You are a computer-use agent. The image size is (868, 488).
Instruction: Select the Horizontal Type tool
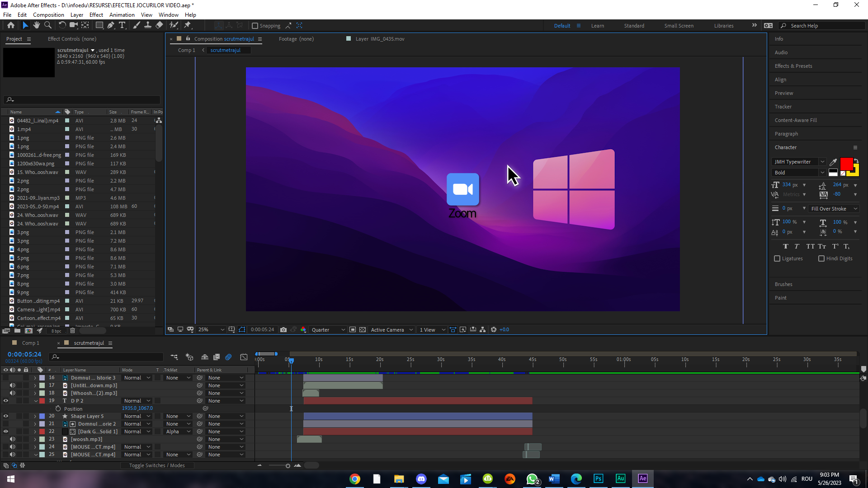122,25
